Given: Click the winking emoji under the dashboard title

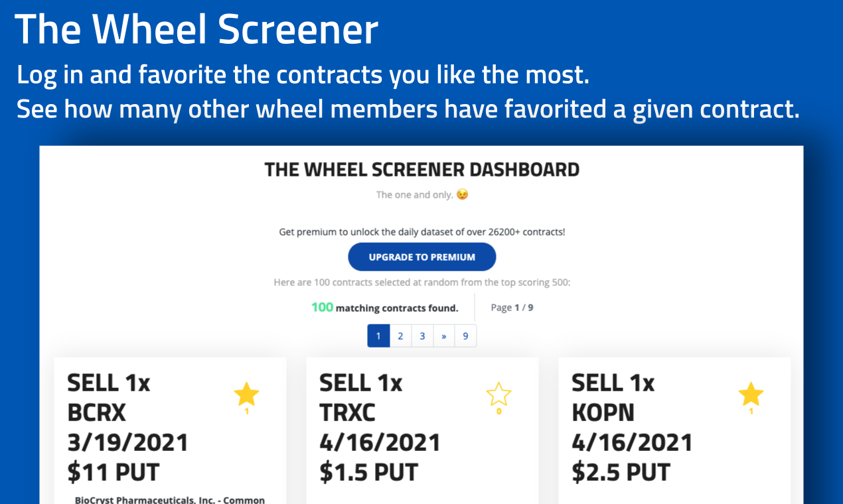Looking at the screenshot, I should (462, 195).
